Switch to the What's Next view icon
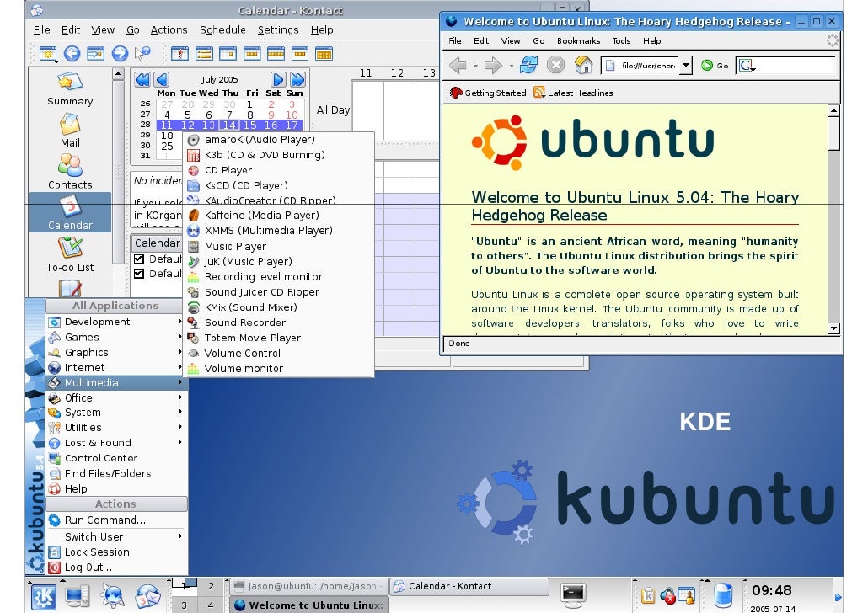 [x=179, y=54]
